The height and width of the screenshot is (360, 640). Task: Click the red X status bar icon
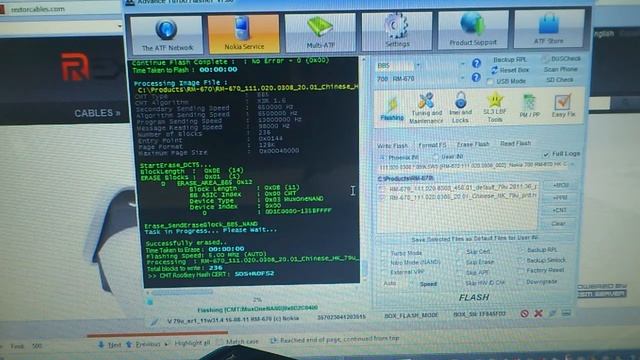538,313
